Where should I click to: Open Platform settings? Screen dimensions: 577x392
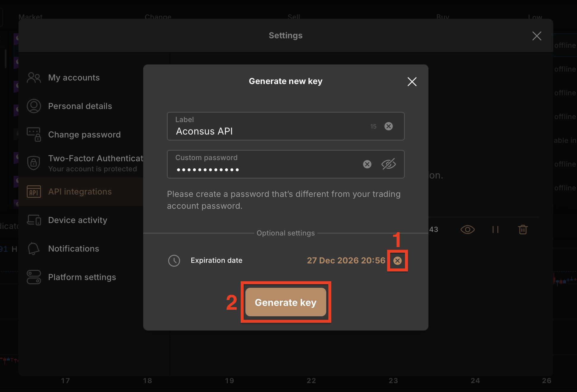pos(82,277)
